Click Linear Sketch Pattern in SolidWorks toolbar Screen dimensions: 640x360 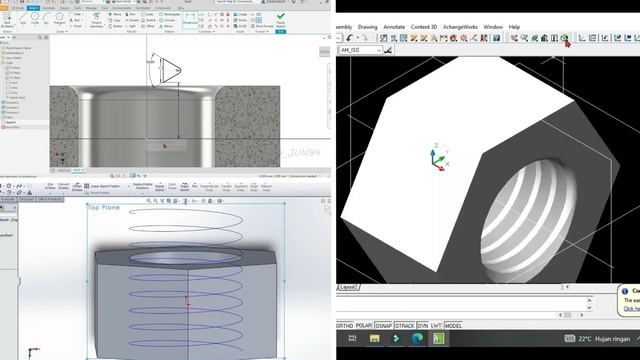pyautogui.click(x=102, y=186)
